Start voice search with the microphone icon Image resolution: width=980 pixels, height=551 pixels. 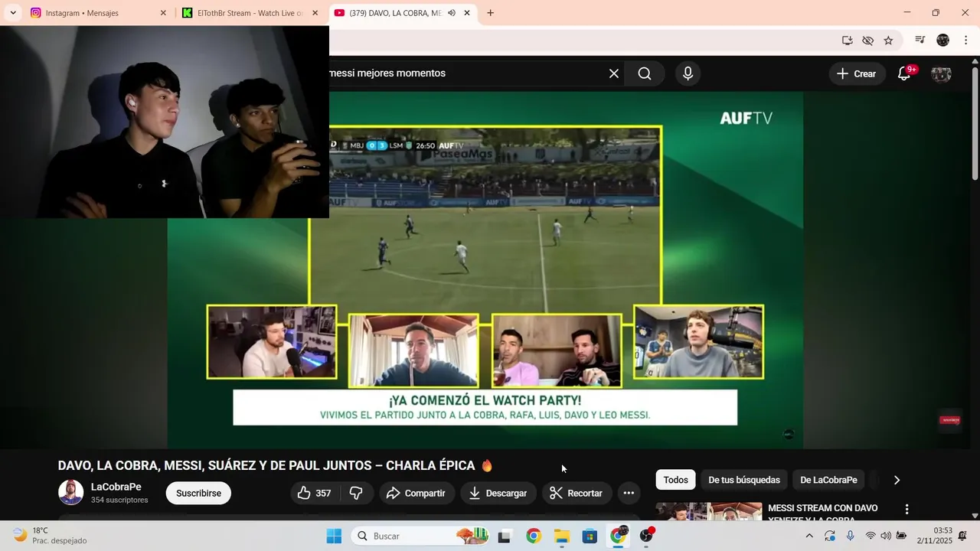click(x=688, y=73)
